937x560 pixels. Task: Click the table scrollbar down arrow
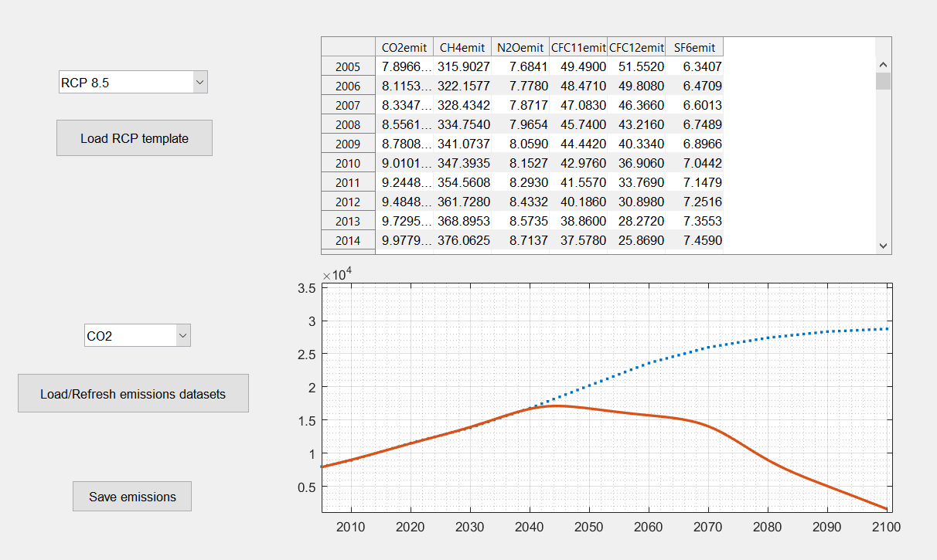click(x=884, y=245)
